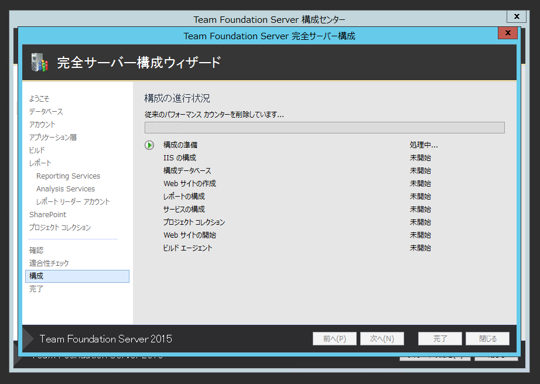Click 未開始 status next to IIS の構成

420,158
